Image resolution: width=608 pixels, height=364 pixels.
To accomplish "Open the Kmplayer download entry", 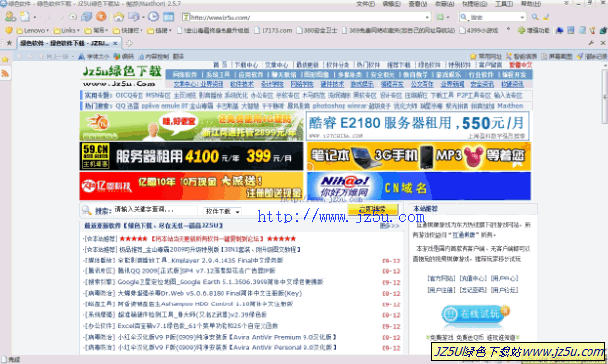I will click(200, 261).
